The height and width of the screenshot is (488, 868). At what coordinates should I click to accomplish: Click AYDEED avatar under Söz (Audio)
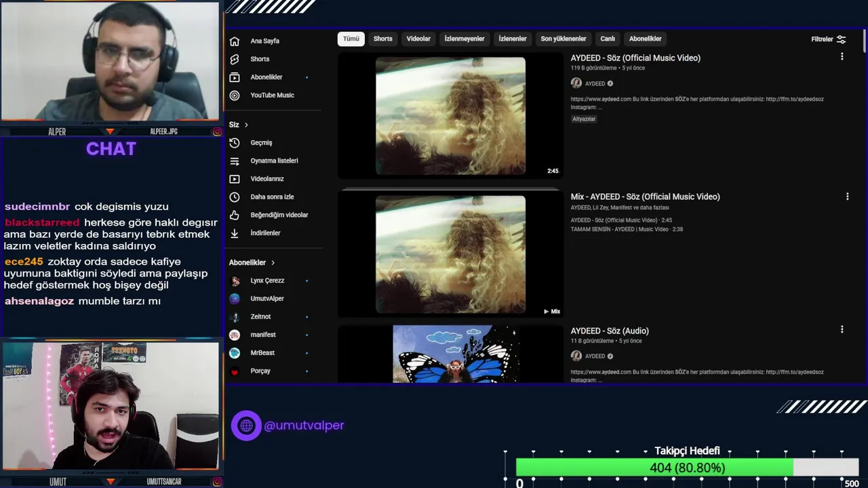[x=576, y=356]
